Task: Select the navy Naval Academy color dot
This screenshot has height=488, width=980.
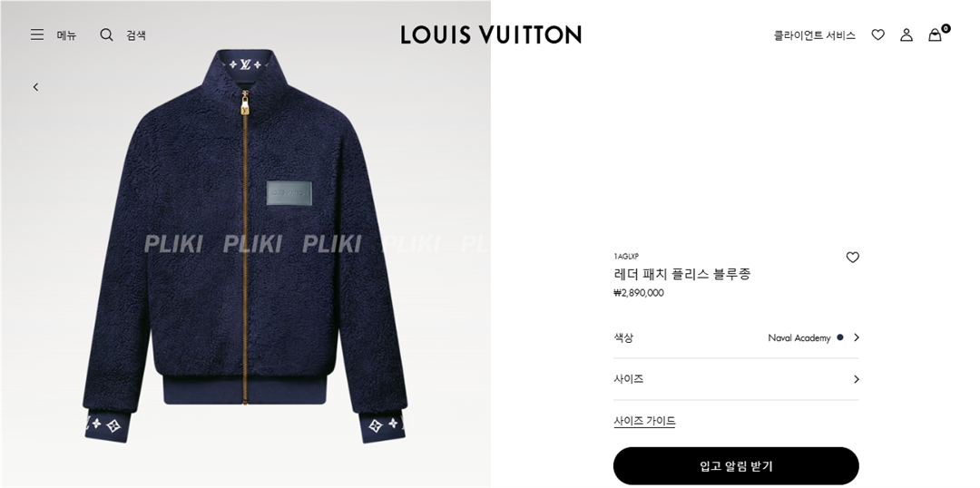Action: click(840, 337)
